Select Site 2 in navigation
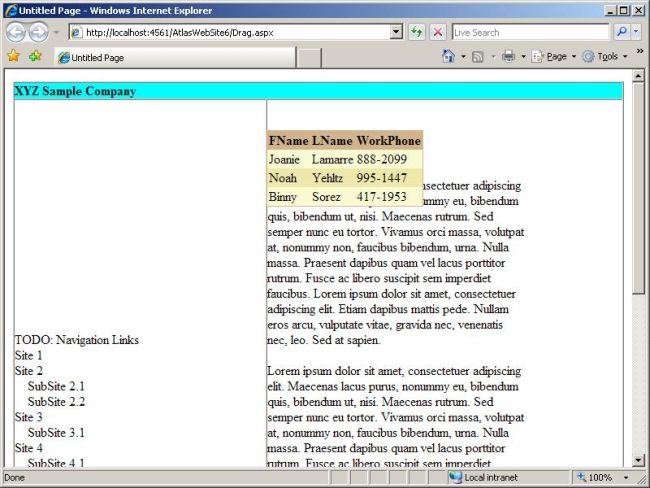 (29, 371)
